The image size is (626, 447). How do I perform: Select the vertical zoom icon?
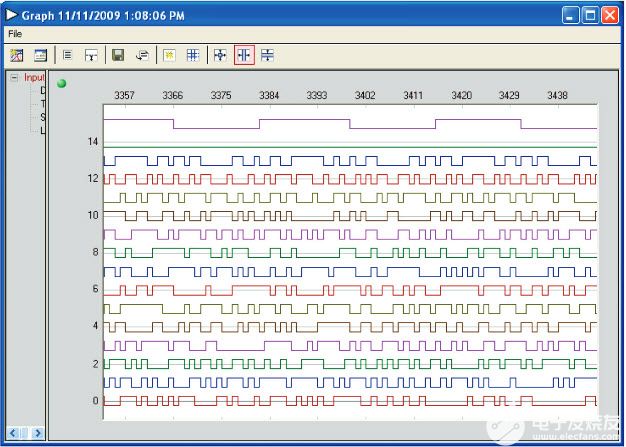pos(267,55)
